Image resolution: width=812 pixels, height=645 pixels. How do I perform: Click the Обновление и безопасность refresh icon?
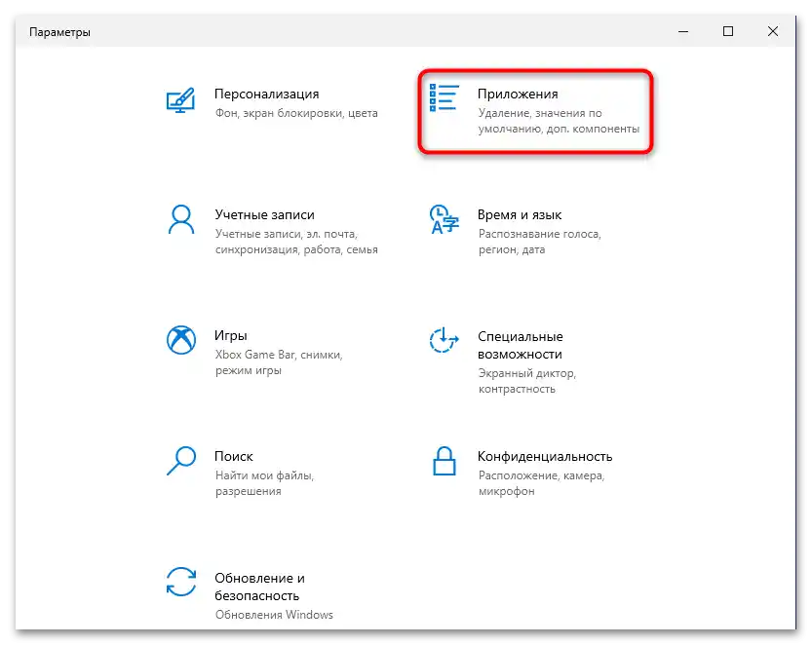click(x=181, y=584)
